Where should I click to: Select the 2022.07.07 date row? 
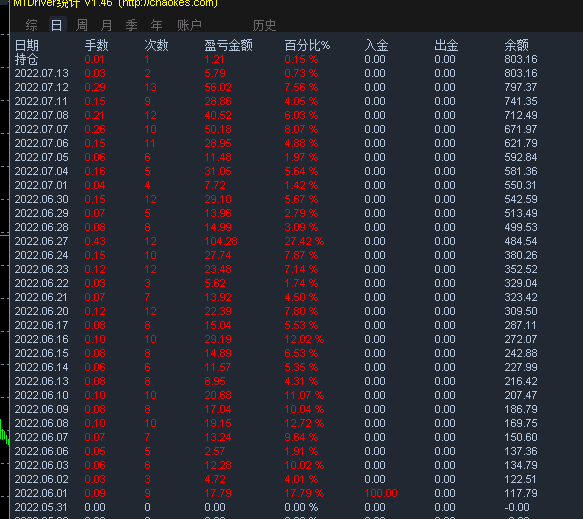[x=42, y=129]
